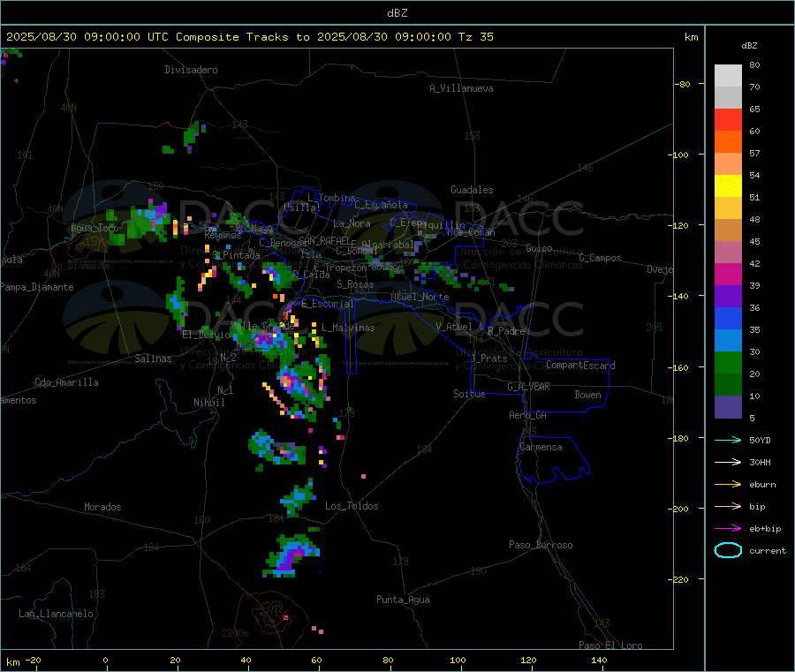Screen dimensions: 795x672
Task: Click the Morados map label
Action: [103, 507]
